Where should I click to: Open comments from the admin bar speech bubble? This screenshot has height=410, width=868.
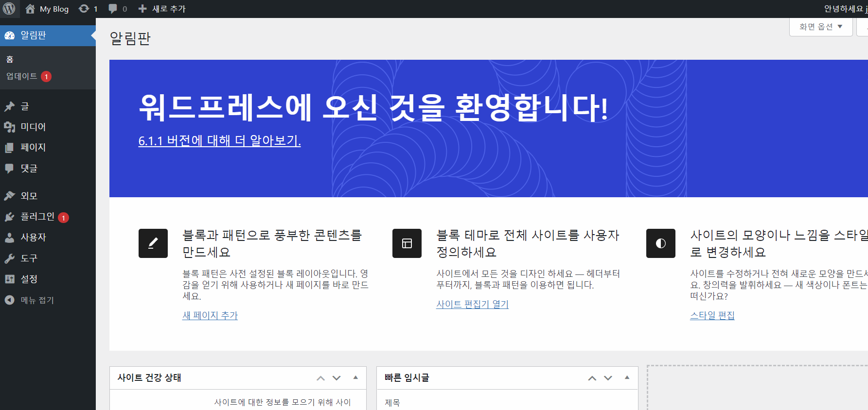click(113, 9)
